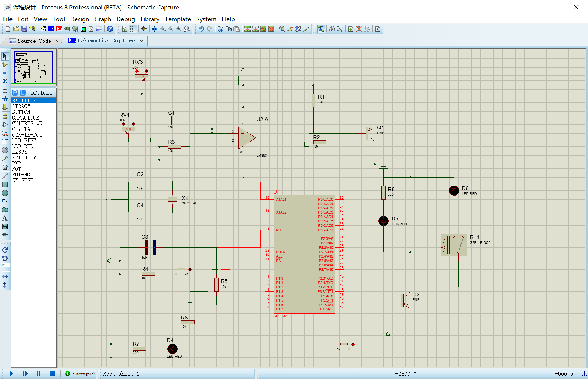Screen dimensions: 588x379
Task: Rotate anticlockwise with the sidebar arrow
Action: (5, 258)
